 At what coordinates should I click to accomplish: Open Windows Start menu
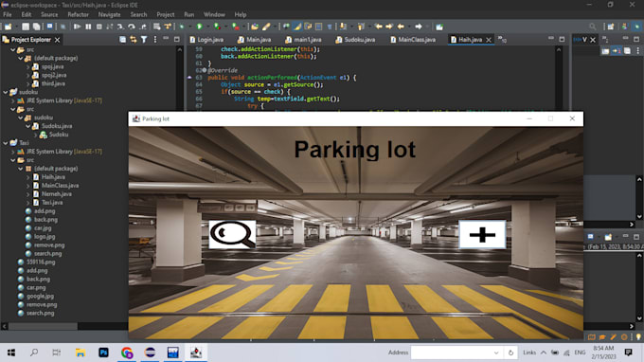[11, 353]
